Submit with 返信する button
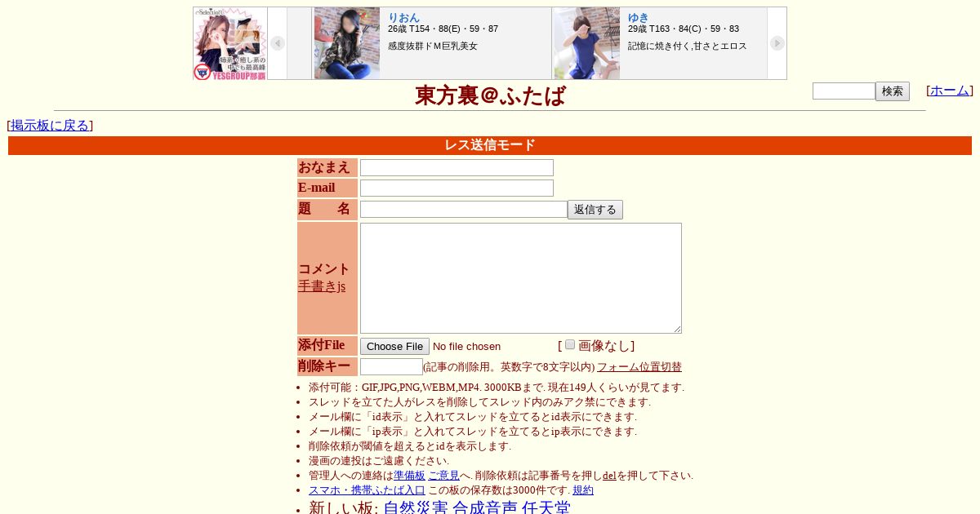Image resolution: width=980 pixels, height=514 pixels. coord(595,210)
